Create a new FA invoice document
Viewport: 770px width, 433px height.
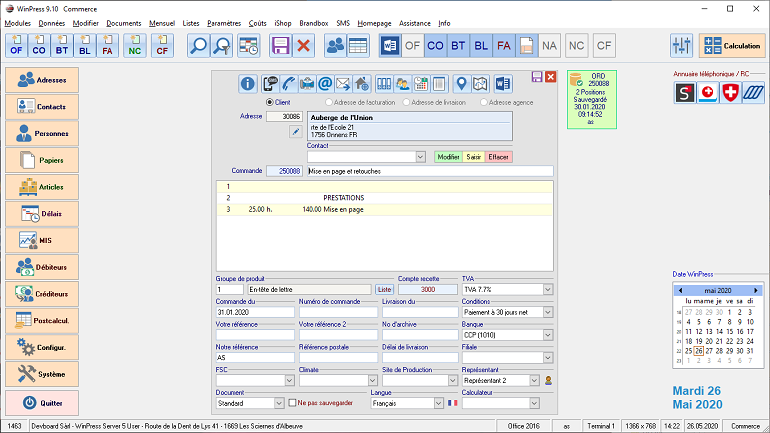pyautogui.click(x=108, y=46)
